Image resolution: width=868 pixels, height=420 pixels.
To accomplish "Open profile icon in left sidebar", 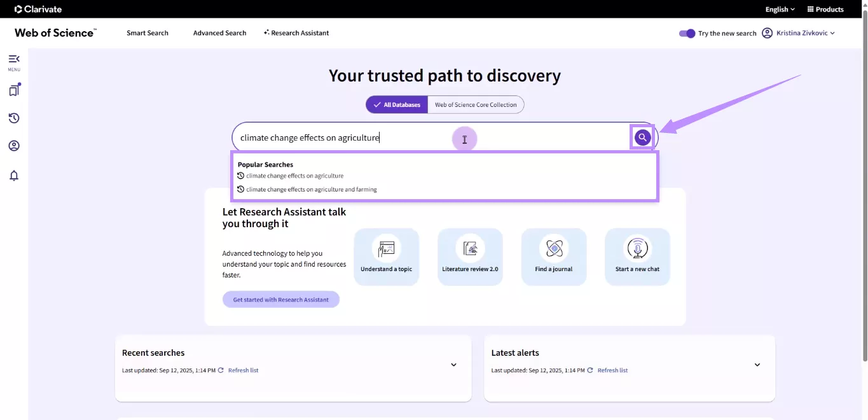I will [14, 146].
